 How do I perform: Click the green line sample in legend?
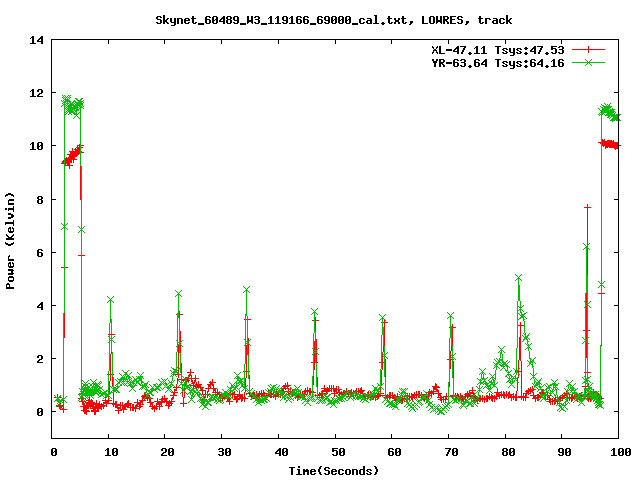[590, 62]
